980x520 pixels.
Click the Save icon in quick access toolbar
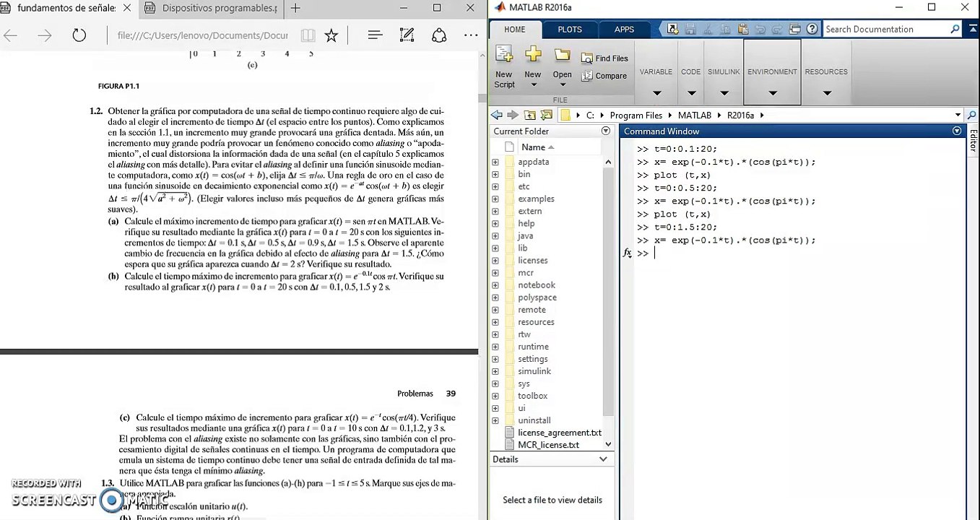pos(690,29)
